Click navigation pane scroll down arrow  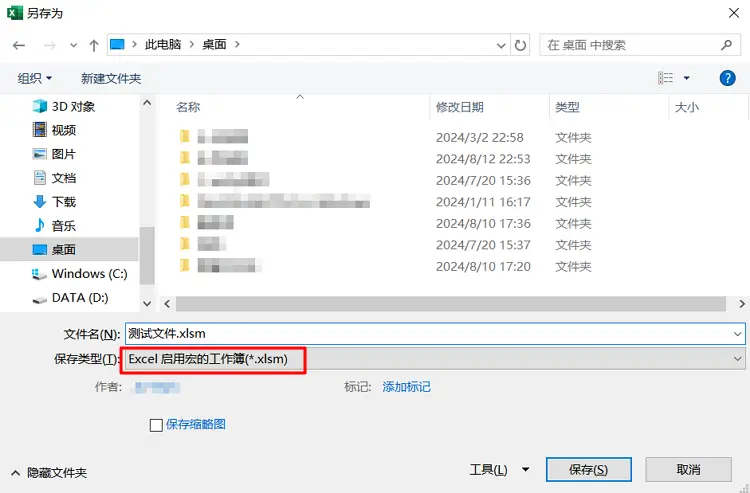[x=147, y=304]
